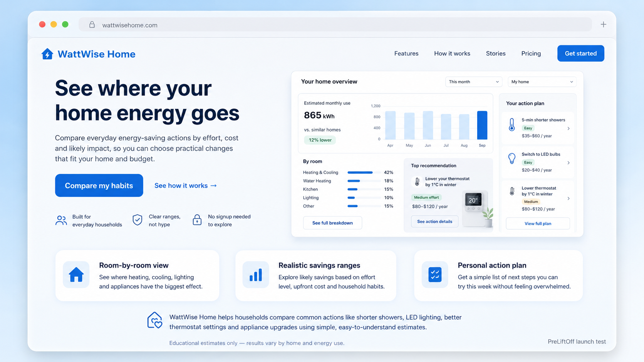This screenshot has height=362, width=644.
Task: Open the 'My home' selector dropdown
Action: coord(542,82)
